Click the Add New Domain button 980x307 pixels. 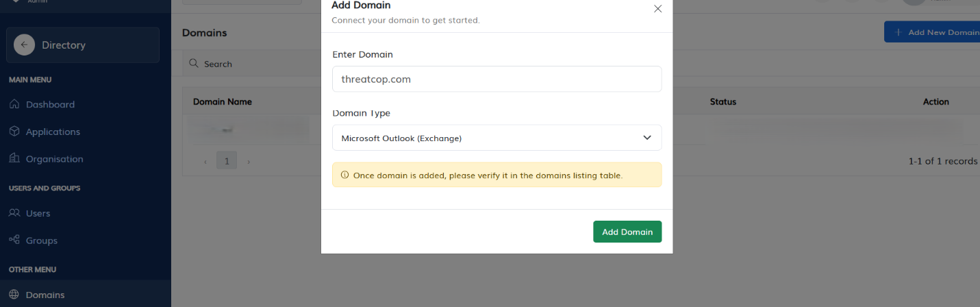point(933,32)
